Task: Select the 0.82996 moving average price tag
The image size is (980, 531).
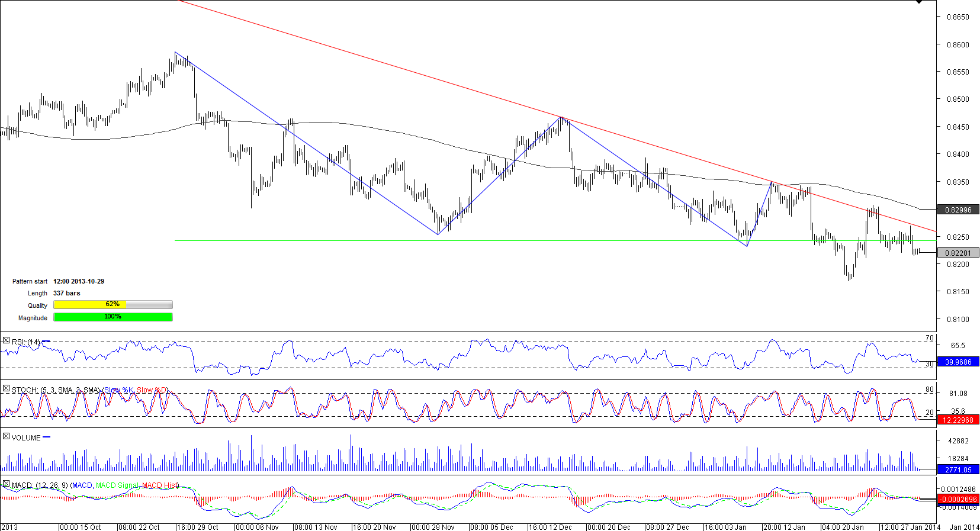Action: coord(957,210)
